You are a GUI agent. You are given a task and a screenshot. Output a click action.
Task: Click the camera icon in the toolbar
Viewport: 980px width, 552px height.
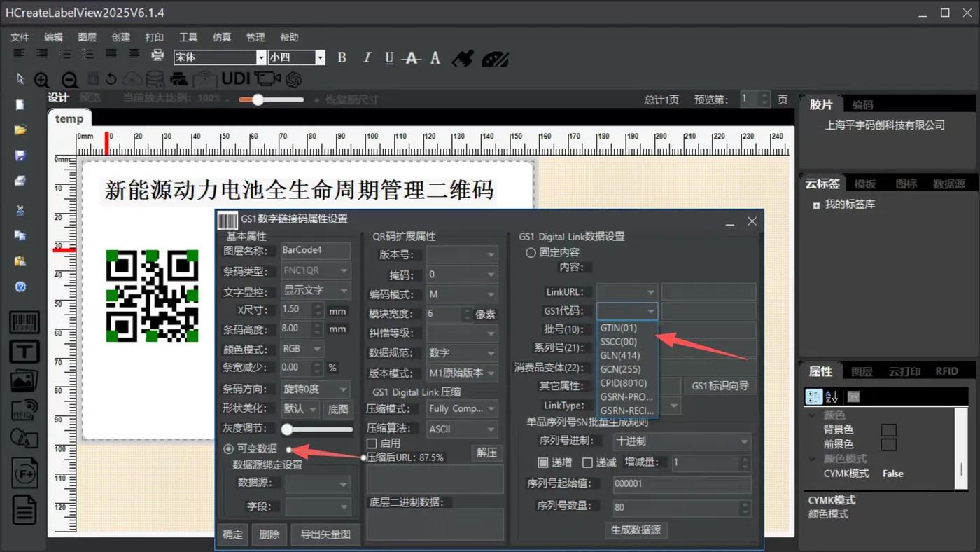[267, 78]
